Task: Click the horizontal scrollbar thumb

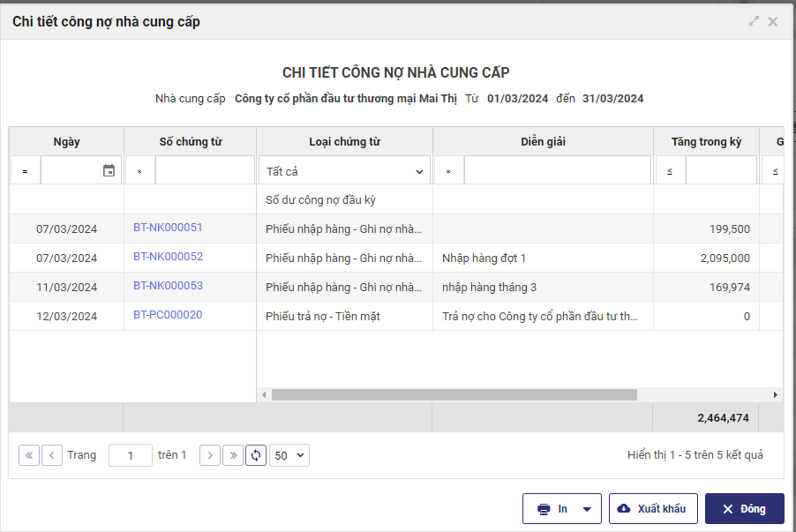Action: [x=454, y=395]
